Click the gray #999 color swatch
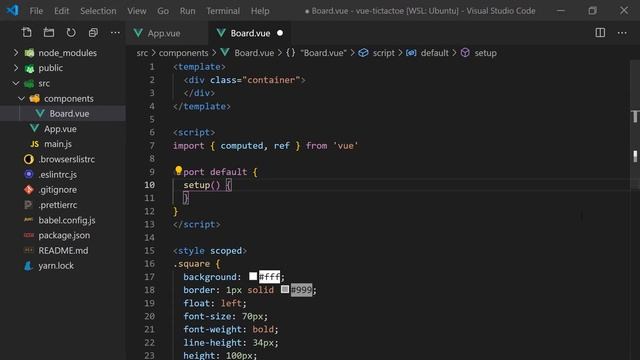640x360 pixels. 285,289
